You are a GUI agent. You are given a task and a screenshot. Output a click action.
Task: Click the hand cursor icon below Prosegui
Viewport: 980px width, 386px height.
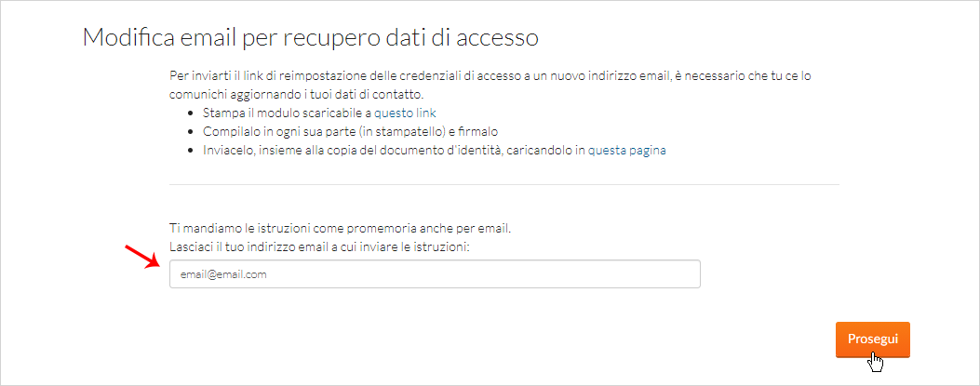877,362
